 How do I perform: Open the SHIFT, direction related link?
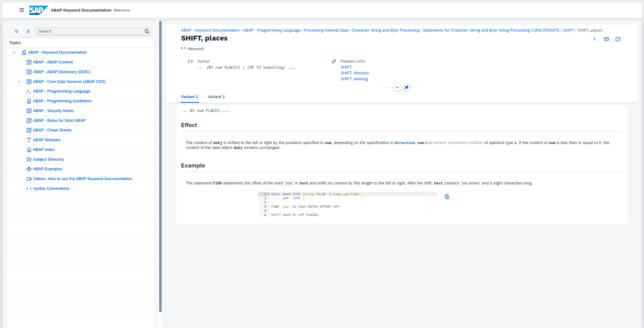pyautogui.click(x=354, y=73)
